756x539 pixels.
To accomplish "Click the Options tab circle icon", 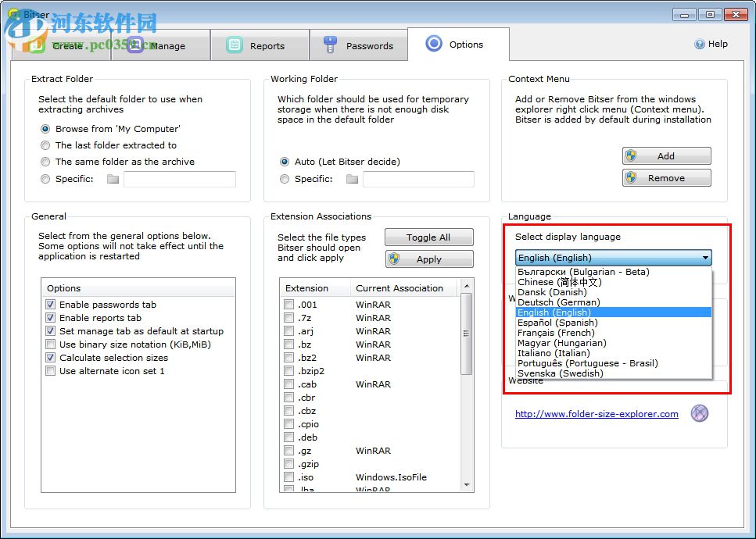I will tap(434, 44).
